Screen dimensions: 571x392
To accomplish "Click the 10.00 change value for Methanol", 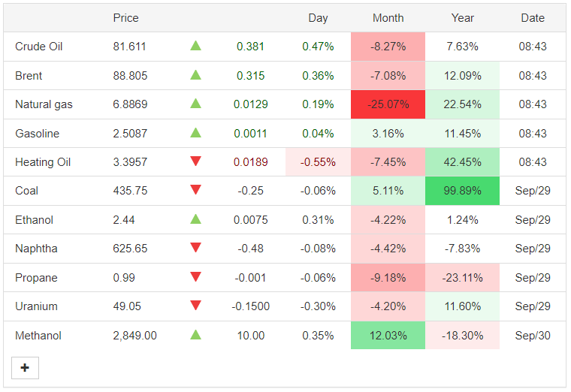I will coord(250,336).
